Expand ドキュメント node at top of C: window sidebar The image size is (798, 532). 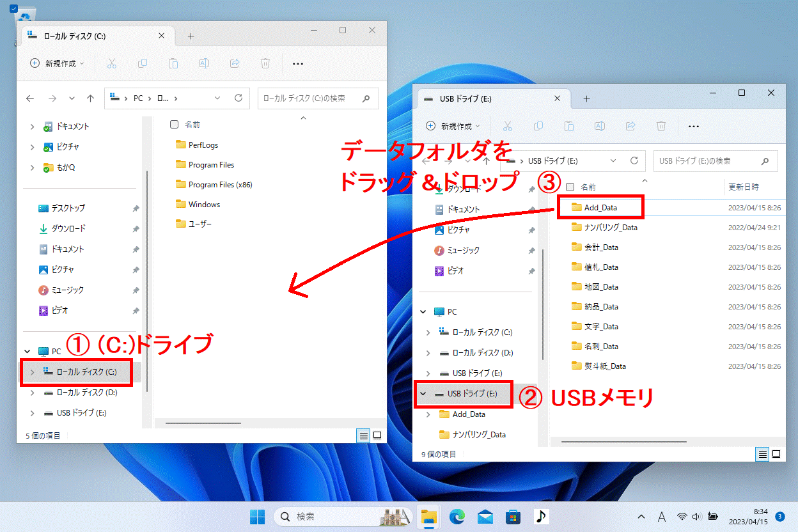click(32, 127)
